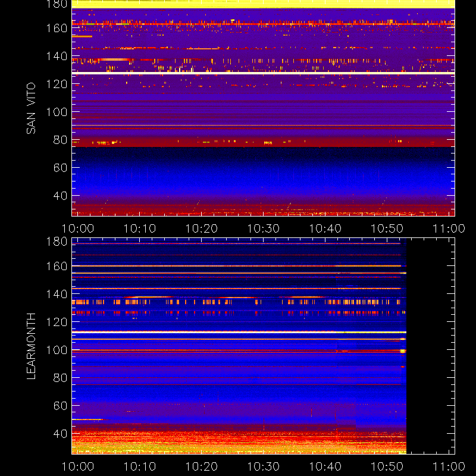Click the 10:50 time label under San Vito plot
Image resolution: width=476 pixels, height=476 pixels.
coord(387,228)
